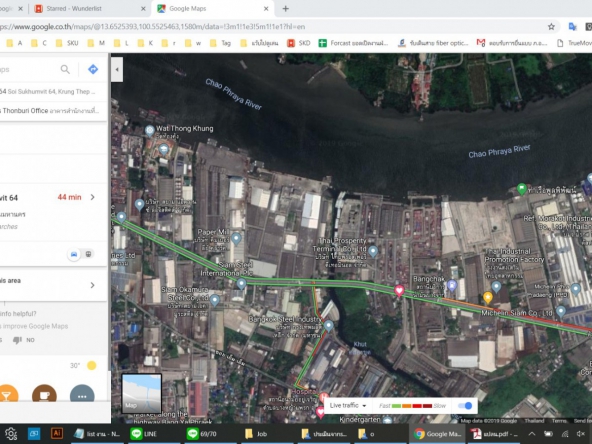This screenshot has width=592, height=444.
Task: Click the Thai Prosperity Terminal pin
Action: 373,251
